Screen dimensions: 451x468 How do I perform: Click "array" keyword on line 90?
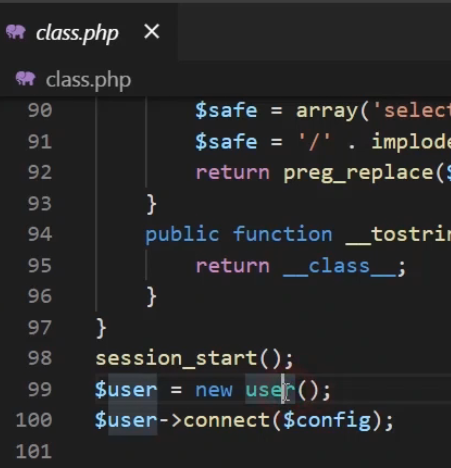point(327,111)
